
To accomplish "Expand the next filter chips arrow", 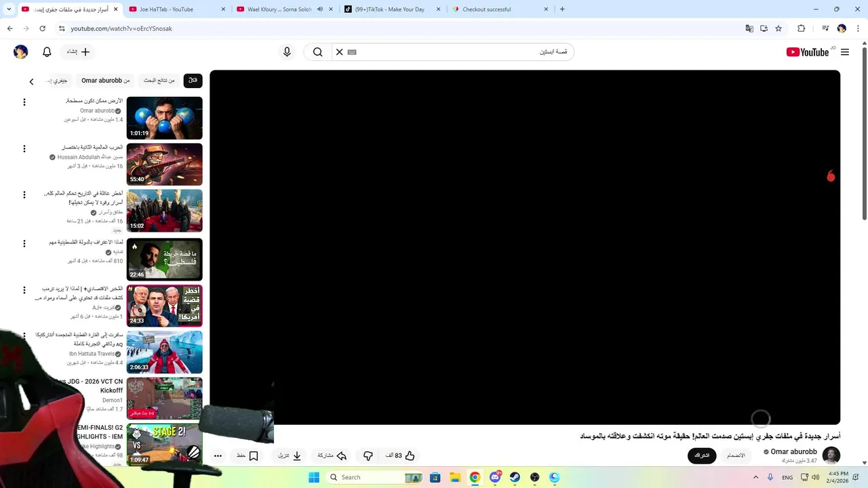I will pyautogui.click(x=31, y=81).
